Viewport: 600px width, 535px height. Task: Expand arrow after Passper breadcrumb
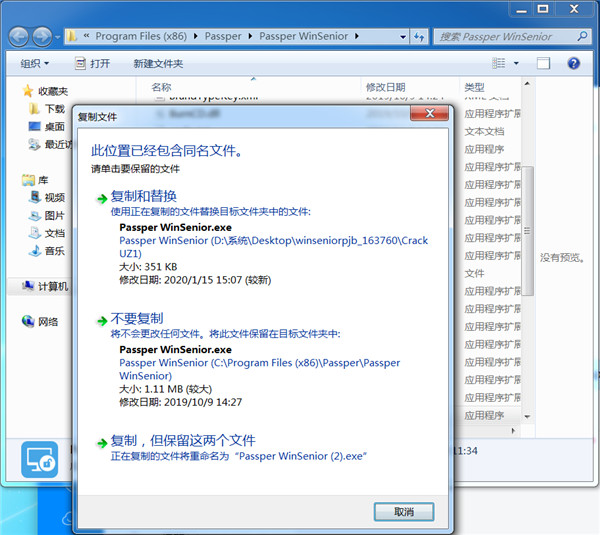tap(250, 36)
